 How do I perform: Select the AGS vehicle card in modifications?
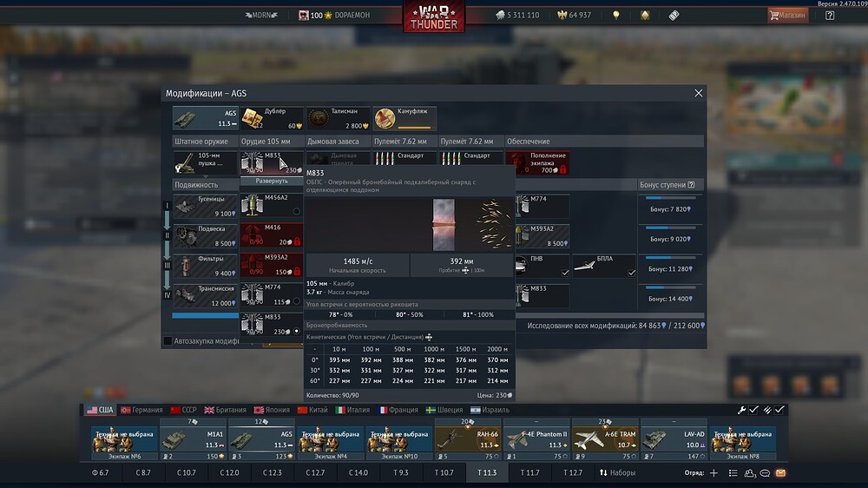point(206,118)
